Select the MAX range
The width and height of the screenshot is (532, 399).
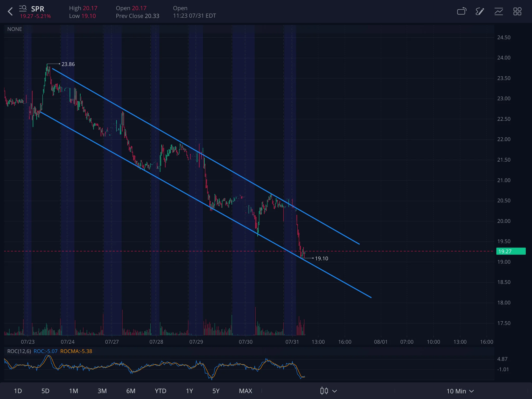245,391
